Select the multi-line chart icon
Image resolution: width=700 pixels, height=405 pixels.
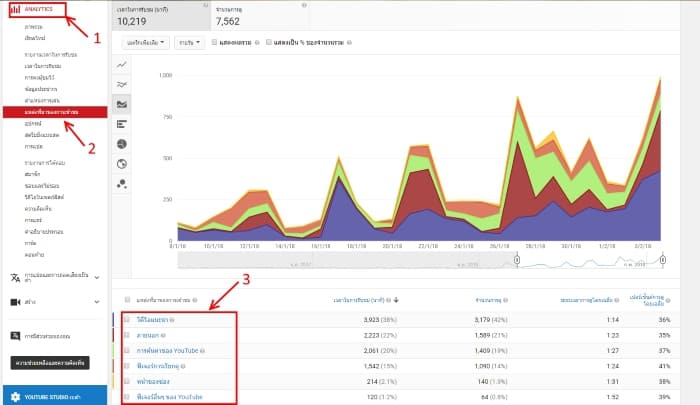tap(122, 84)
